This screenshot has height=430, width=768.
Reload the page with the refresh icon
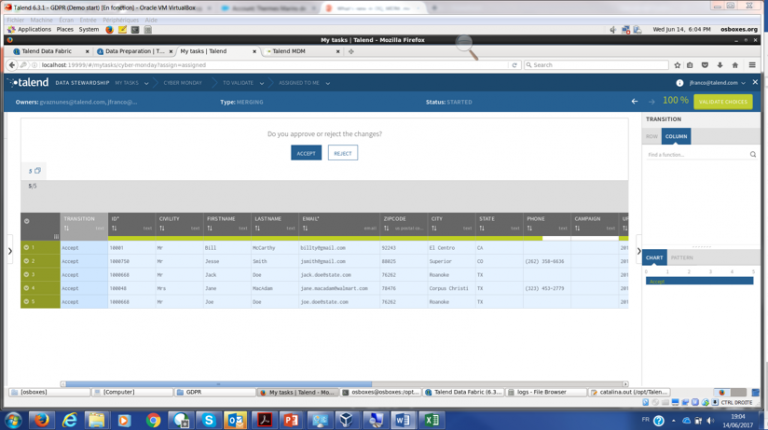[514, 65]
